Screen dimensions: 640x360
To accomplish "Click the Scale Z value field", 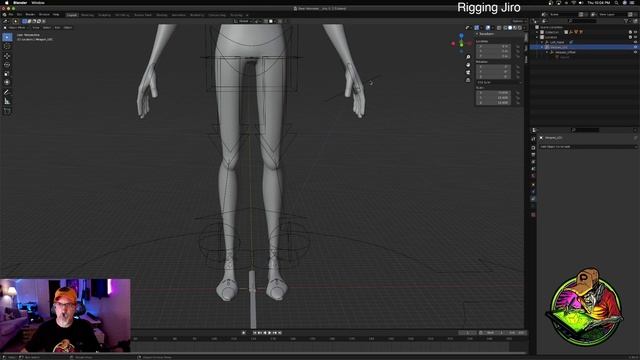I will tap(493, 102).
